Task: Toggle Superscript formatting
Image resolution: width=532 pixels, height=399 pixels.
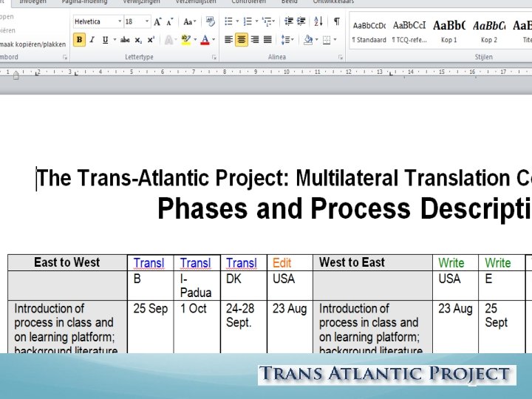Action: (151, 40)
